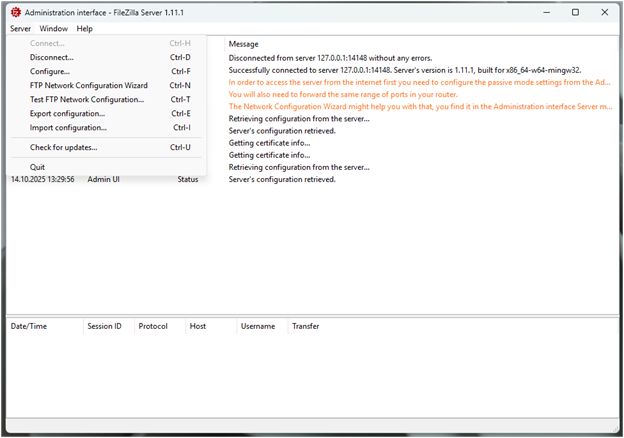Choose Configure... in the Server menu
Screen dimensions: 624x438
click(50, 72)
